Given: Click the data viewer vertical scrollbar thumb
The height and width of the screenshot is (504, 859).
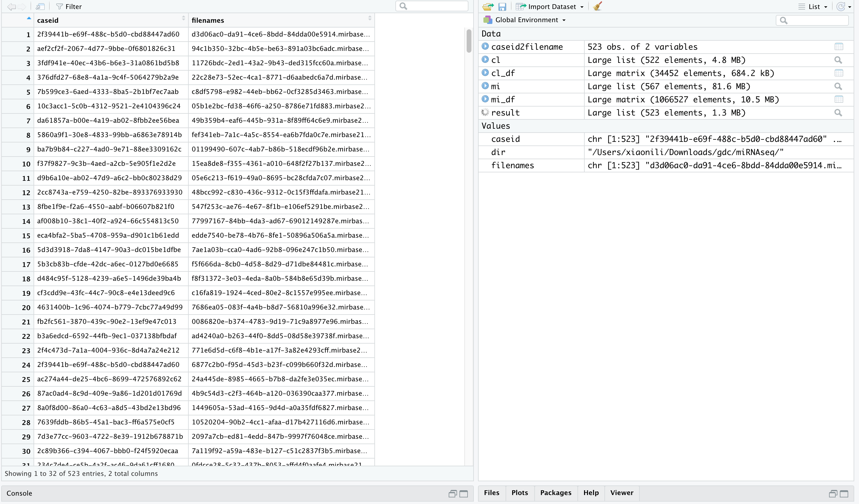Looking at the screenshot, I should tap(469, 41).
